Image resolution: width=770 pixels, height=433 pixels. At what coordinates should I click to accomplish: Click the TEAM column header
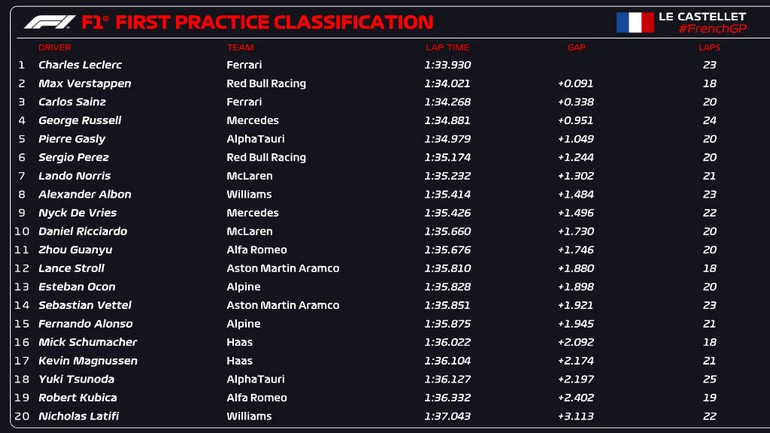point(240,47)
